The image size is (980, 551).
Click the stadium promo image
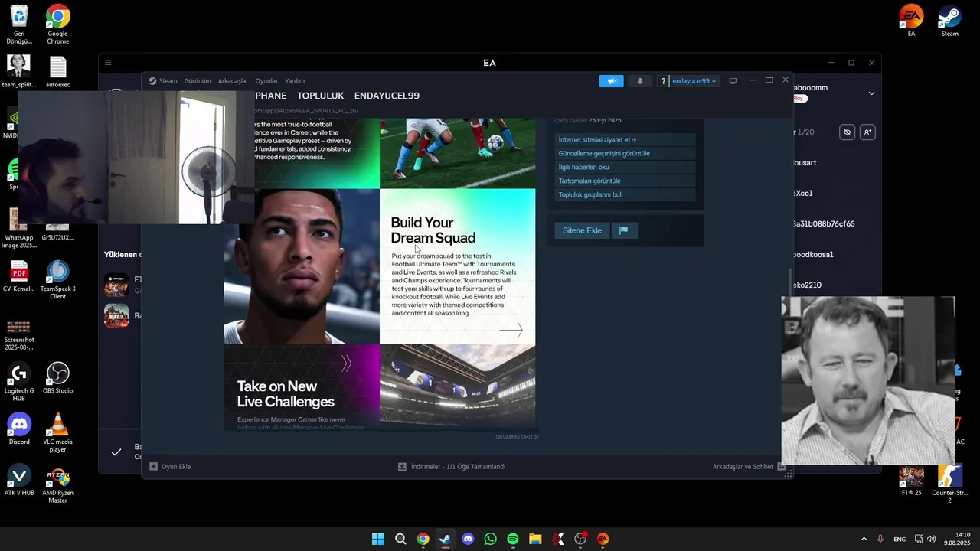457,385
